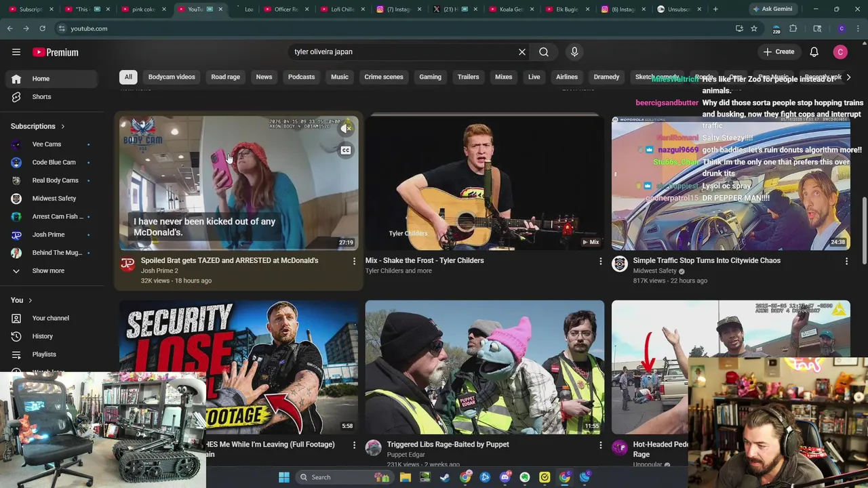Open the Midwest Safety avatar beside the traffic stop video
The image size is (868, 488).
click(620, 264)
